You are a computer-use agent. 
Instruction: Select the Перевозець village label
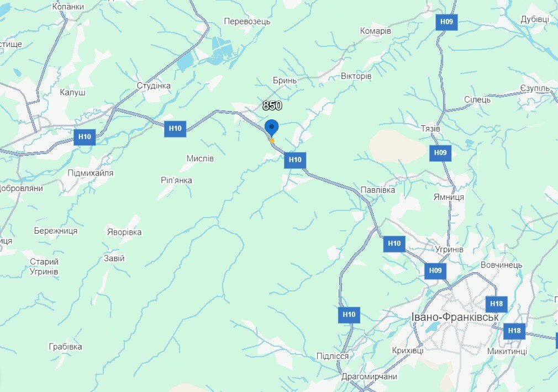(247, 22)
